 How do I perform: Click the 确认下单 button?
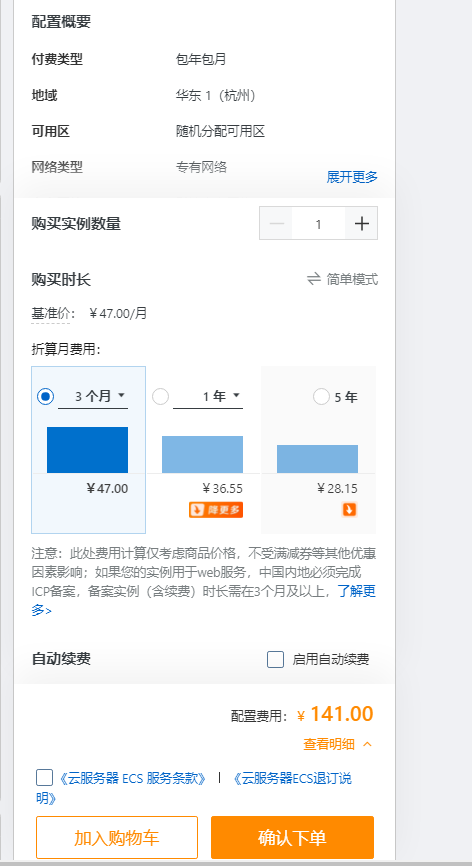click(292, 837)
